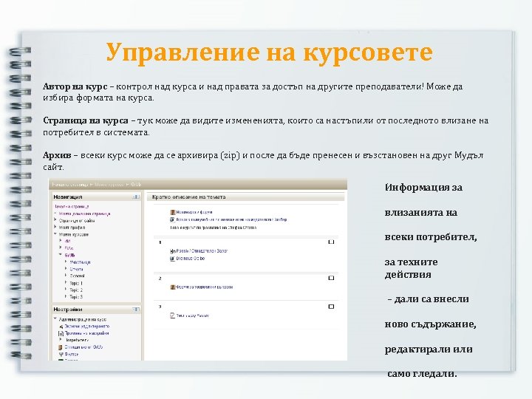Click the second activity icon in section 1
Screen dimensions: 532x399
(173, 259)
